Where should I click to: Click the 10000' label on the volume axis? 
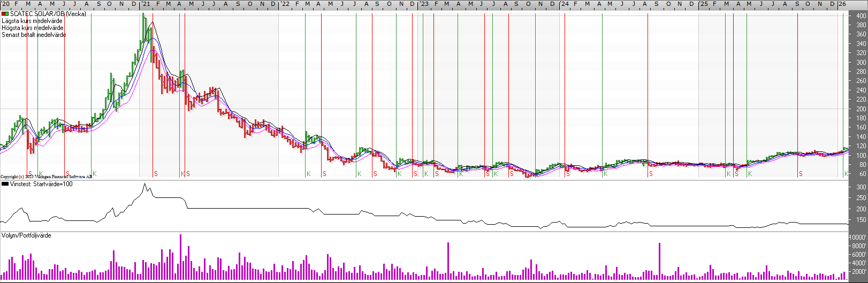(x=858, y=237)
